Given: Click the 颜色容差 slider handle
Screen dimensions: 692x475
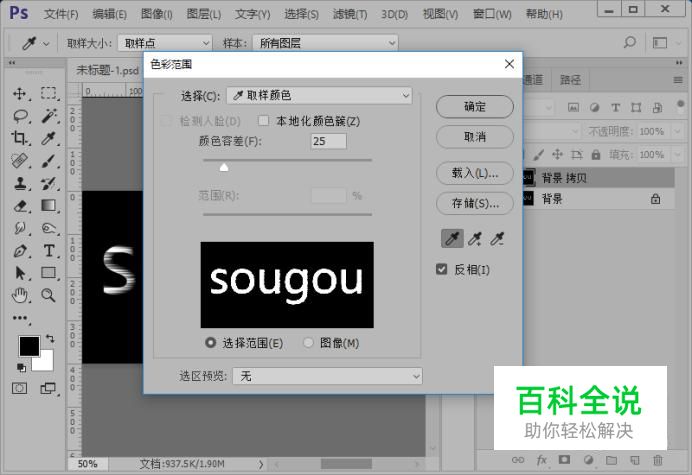Looking at the screenshot, I should click(x=224, y=167).
